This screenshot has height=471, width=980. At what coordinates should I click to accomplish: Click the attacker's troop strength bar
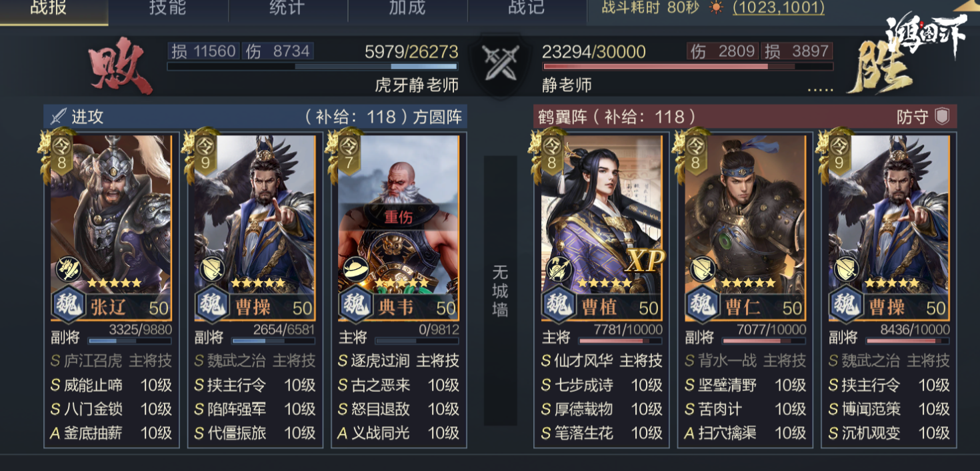pyautogui.click(x=312, y=67)
